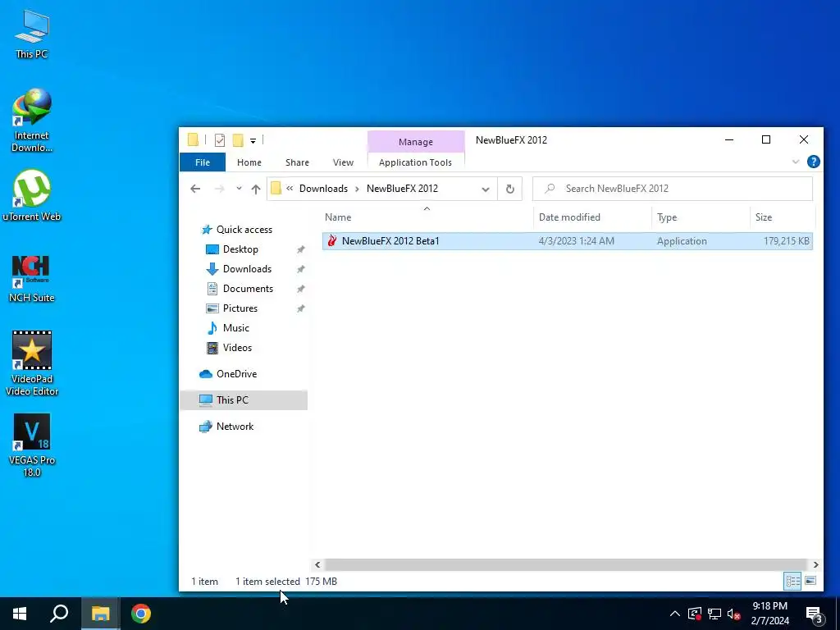The height and width of the screenshot is (630, 840).
Task: Launch VideoPad Video Editor shortcut
Action: coord(32,363)
